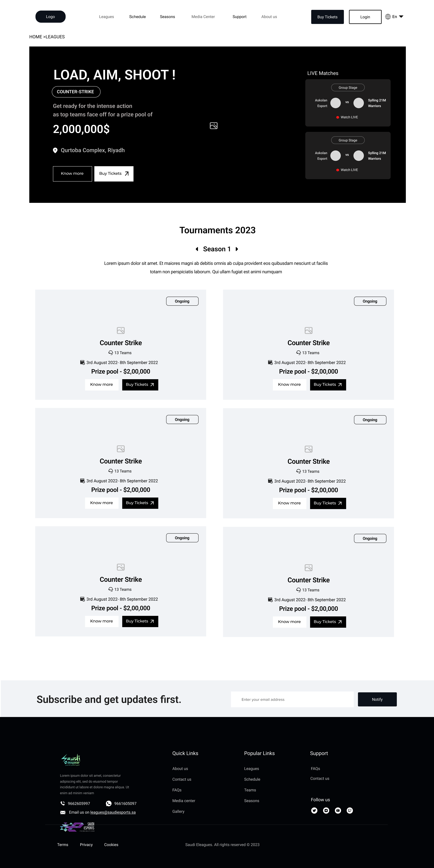Visit the Twitch icon under Follow us
The height and width of the screenshot is (868, 434).
point(350,810)
